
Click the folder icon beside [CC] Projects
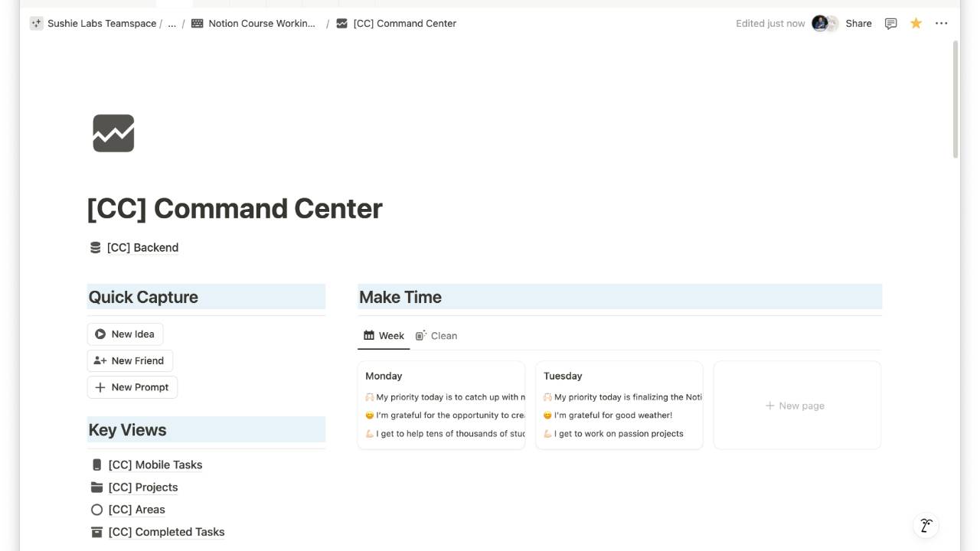96,487
